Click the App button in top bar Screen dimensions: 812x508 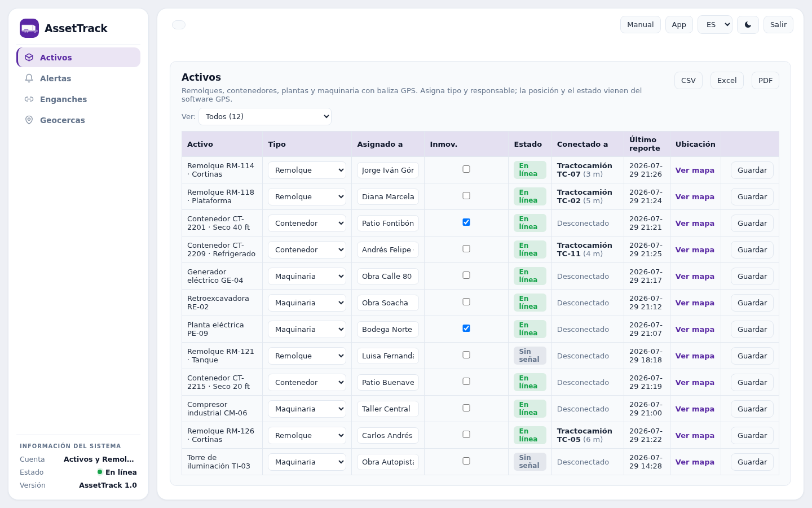coord(679,25)
